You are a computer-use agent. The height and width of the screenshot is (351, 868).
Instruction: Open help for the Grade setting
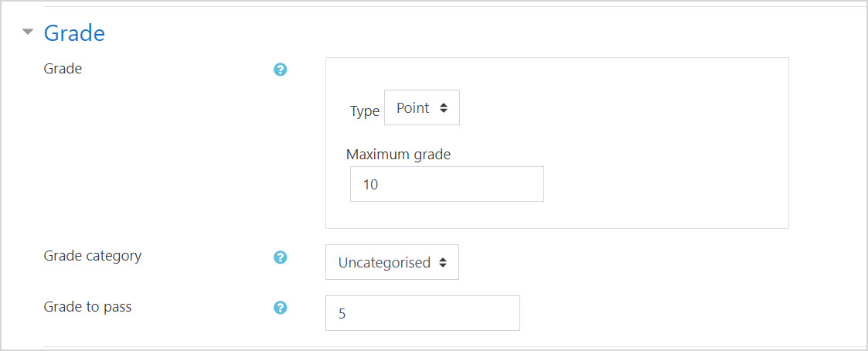pyautogui.click(x=281, y=70)
